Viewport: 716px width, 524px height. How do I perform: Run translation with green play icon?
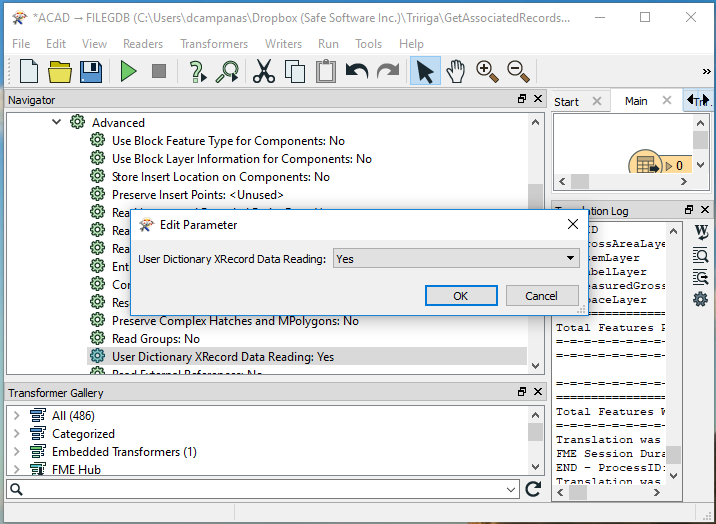tap(128, 71)
